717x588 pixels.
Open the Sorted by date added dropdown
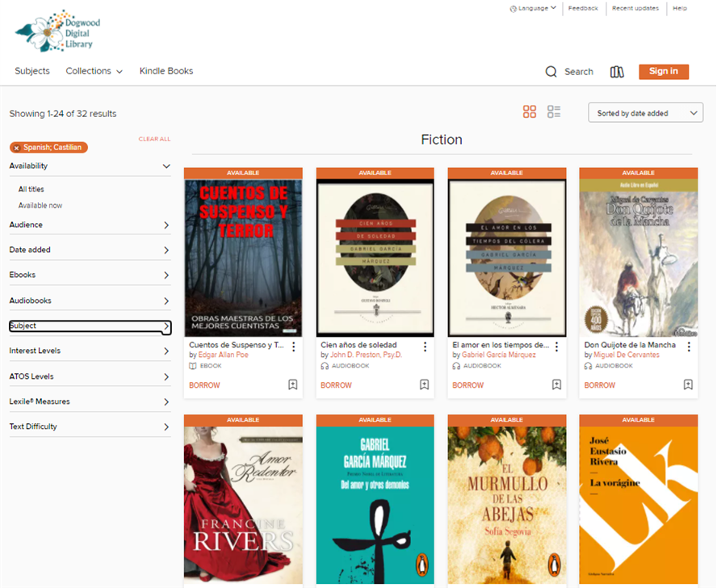click(x=645, y=113)
